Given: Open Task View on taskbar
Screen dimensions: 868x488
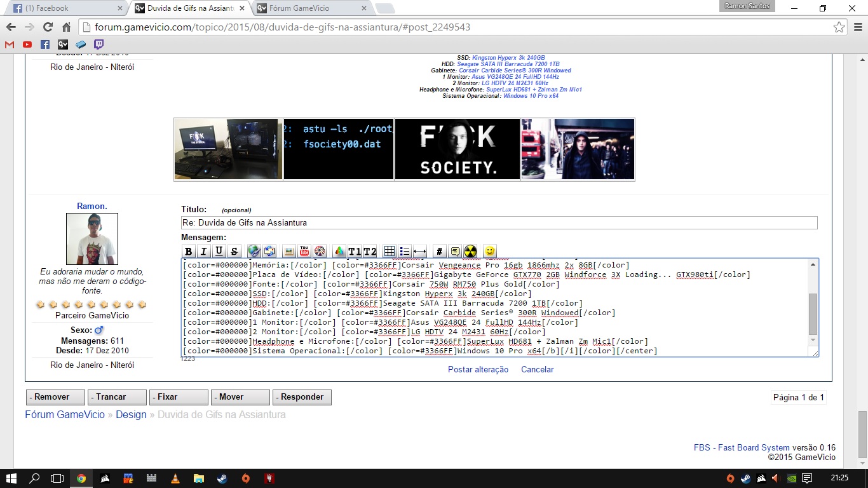Looking at the screenshot, I should 57,478.
